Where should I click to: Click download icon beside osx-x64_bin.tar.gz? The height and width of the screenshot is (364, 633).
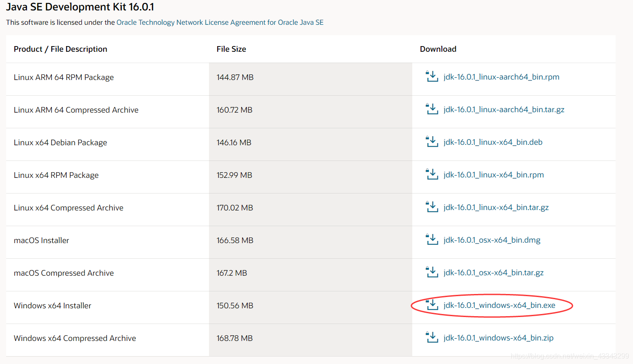click(431, 272)
